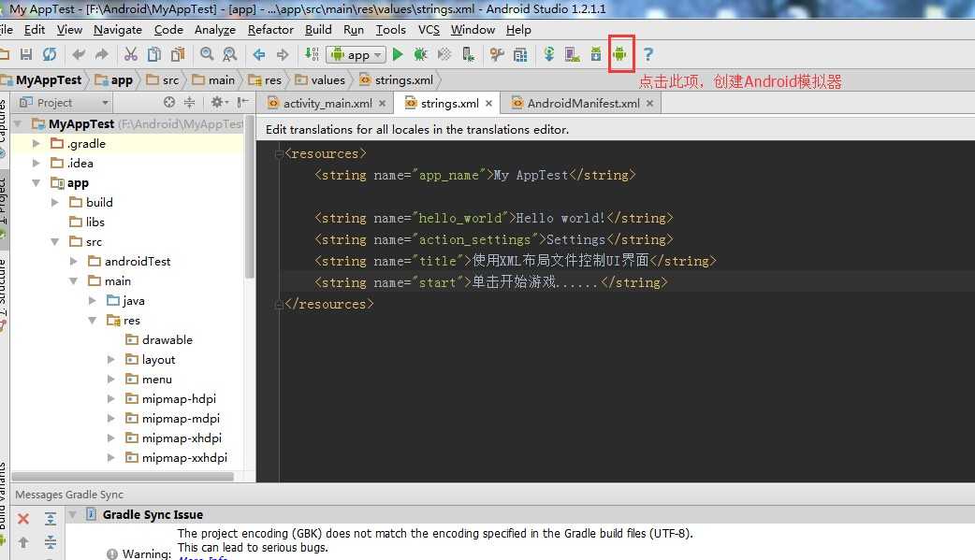975x560 pixels.
Task: Open the Build menu
Action: coord(318,30)
